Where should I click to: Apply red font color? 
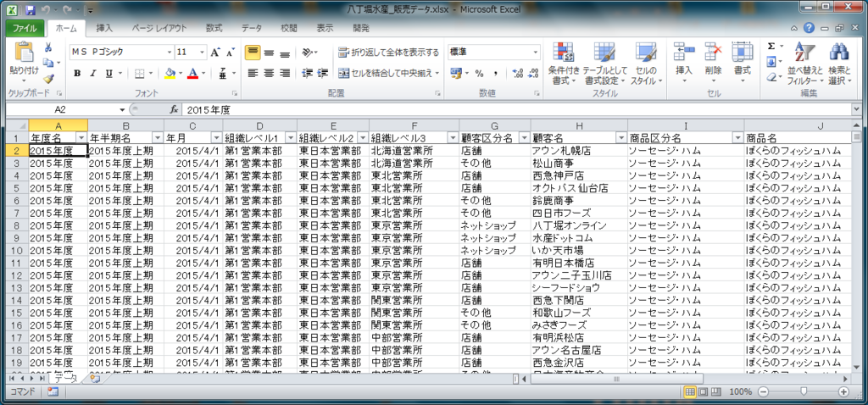[x=192, y=73]
